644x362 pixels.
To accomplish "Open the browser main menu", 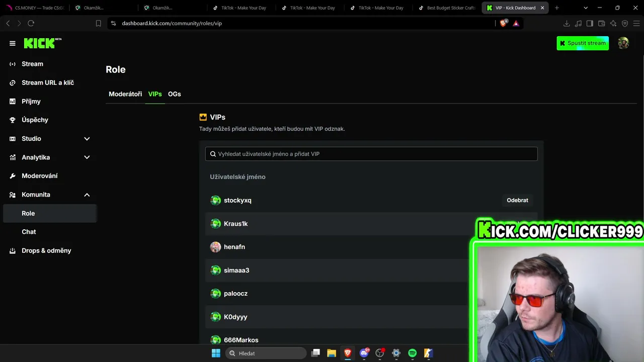I will (636, 24).
